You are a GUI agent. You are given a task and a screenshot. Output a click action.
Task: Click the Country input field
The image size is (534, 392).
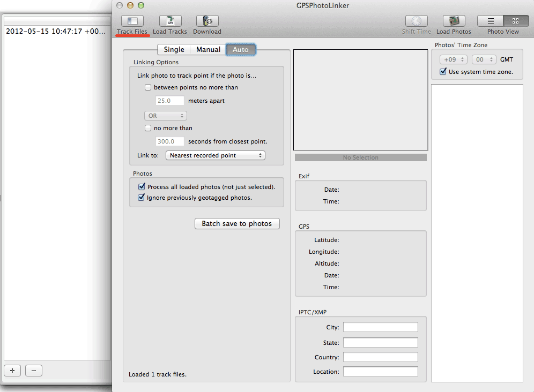381,357
